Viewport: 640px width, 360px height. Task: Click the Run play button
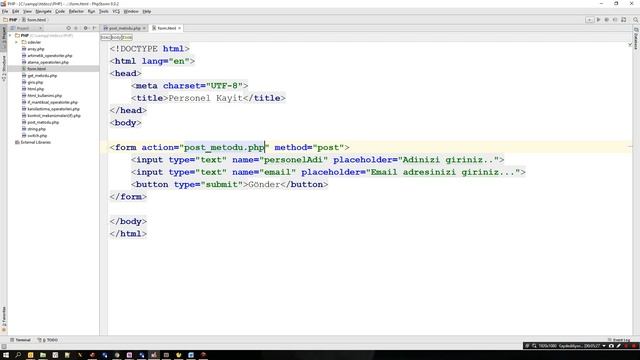pyautogui.click(x=598, y=20)
